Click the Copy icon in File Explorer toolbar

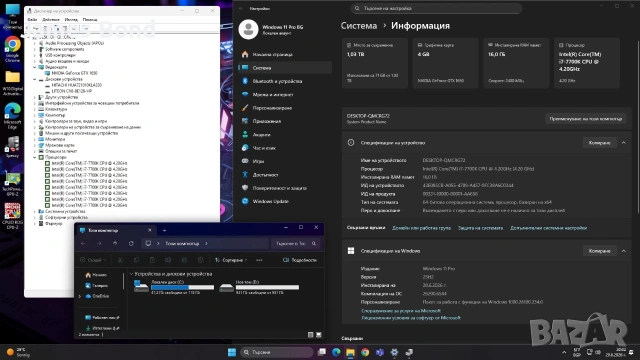(136, 260)
